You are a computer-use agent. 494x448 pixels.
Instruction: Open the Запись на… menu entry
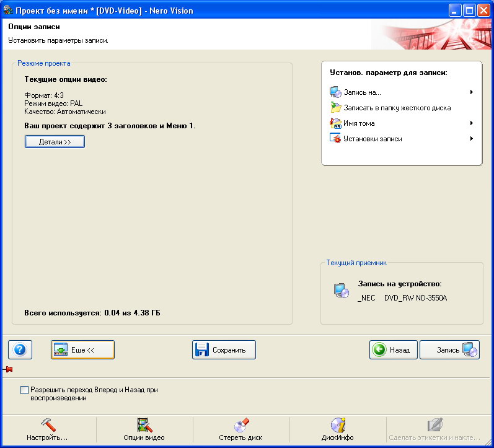click(402, 92)
